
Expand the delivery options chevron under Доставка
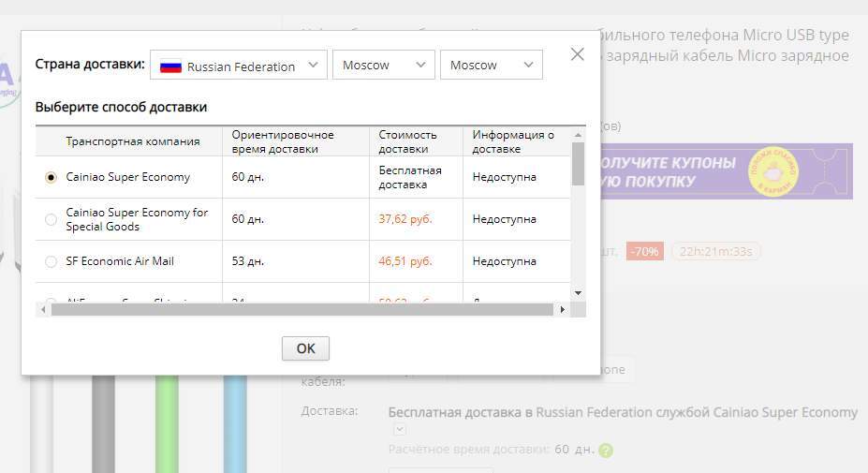tap(400, 429)
